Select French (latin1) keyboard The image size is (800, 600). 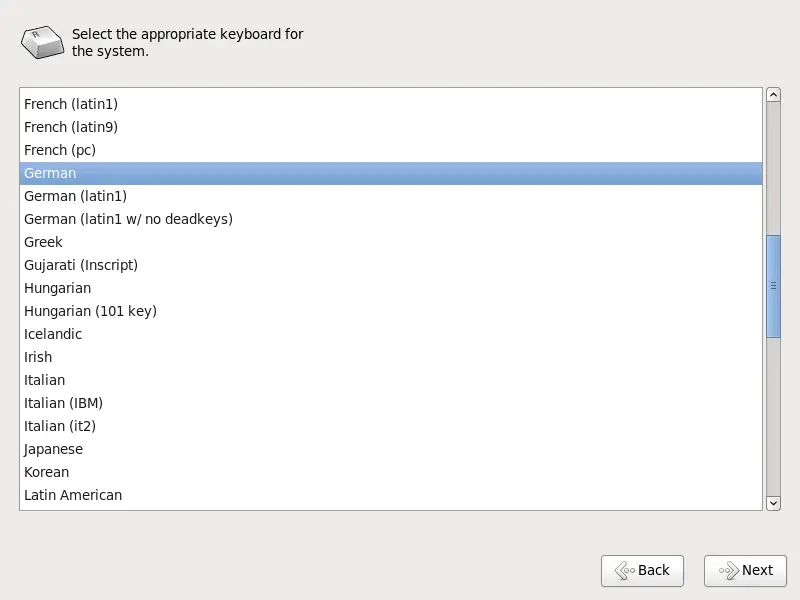click(391, 104)
